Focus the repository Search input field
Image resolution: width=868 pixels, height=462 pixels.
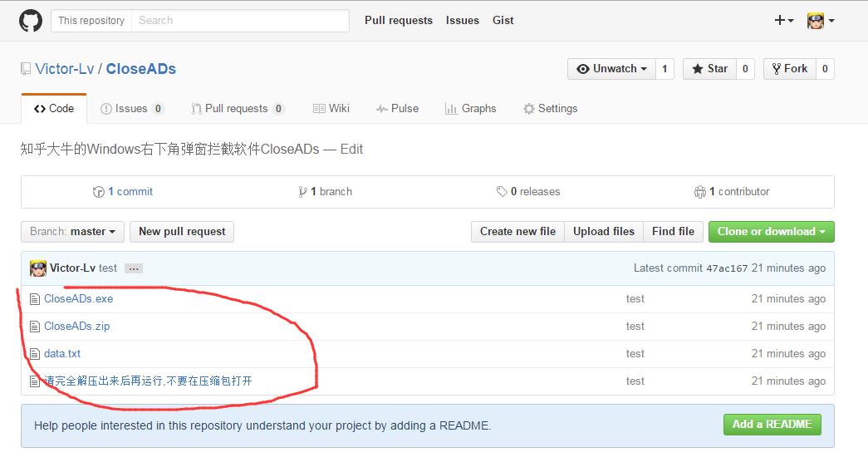(x=240, y=21)
